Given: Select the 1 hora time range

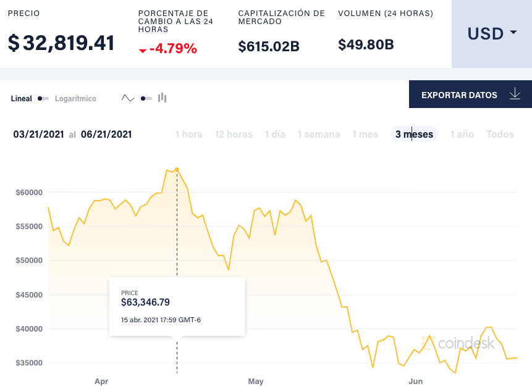Looking at the screenshot, I should coord(188,135).
